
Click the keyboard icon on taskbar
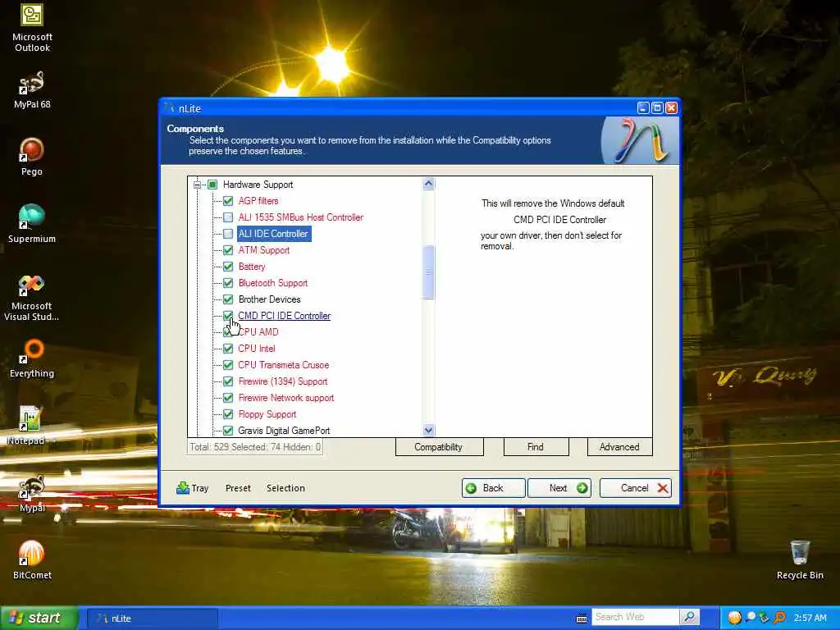click(582, 619)
